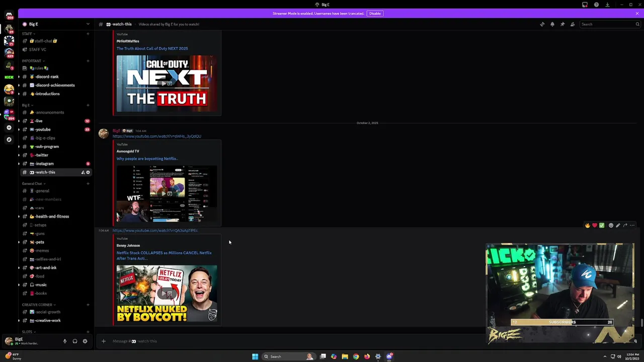Open More options on message hover toolbar
The height and width of the screenshot is (362, 644).
pyautogui.click(x=632, y=226)
